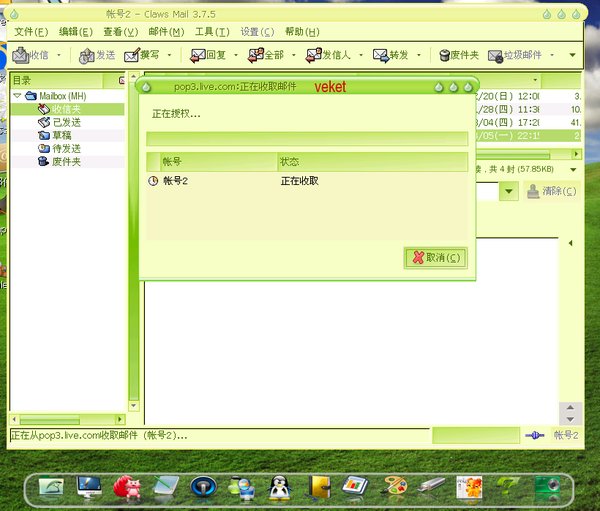Open the yellow address book dock icon
Image resolution: width=600 pixels, height=511 pixels.
pyautogui.click(x=320, y=487)
